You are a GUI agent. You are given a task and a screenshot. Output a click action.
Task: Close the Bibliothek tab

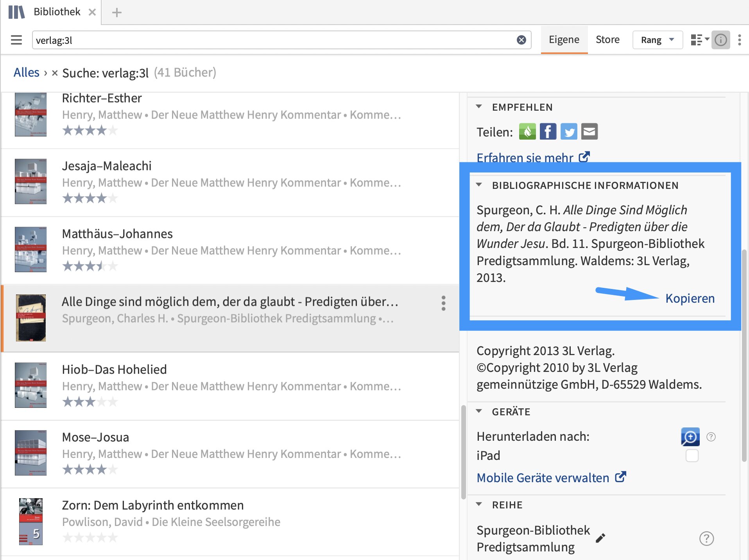click(92, 12)
